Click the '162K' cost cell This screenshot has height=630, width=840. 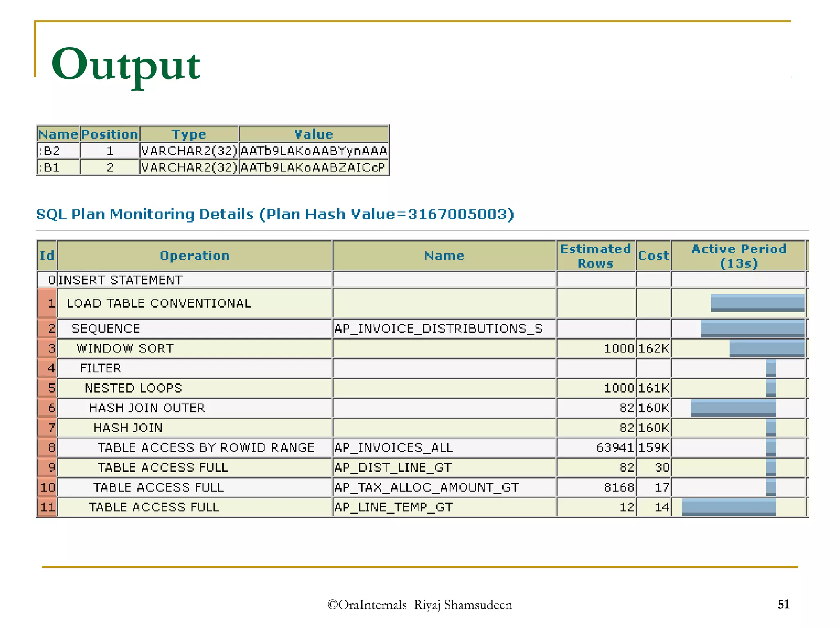point(653,348)
